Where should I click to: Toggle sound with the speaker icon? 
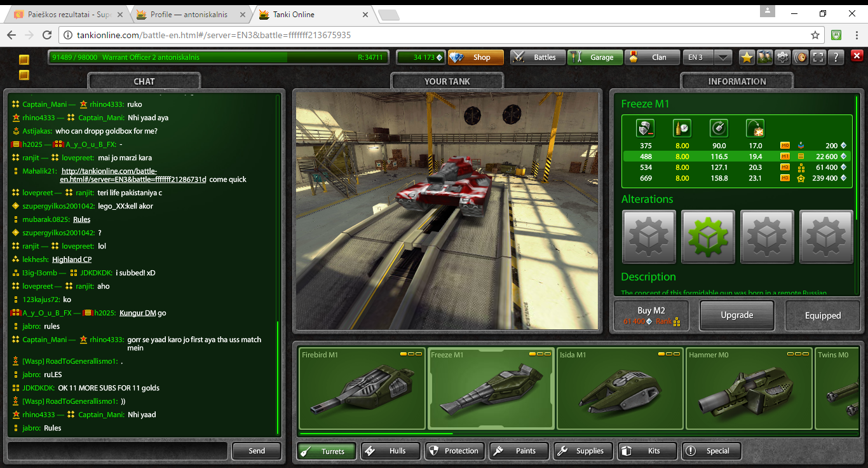(801, 57)
